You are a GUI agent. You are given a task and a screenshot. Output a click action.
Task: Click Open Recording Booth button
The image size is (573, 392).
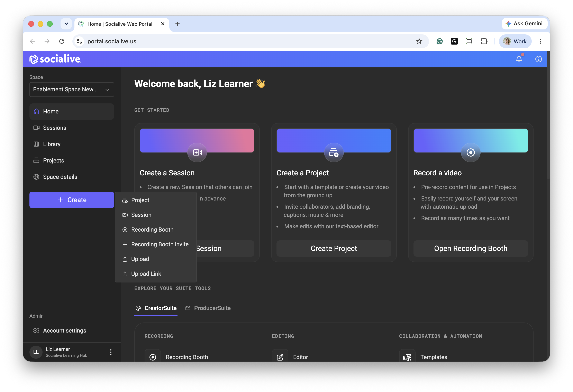[471, 248]
